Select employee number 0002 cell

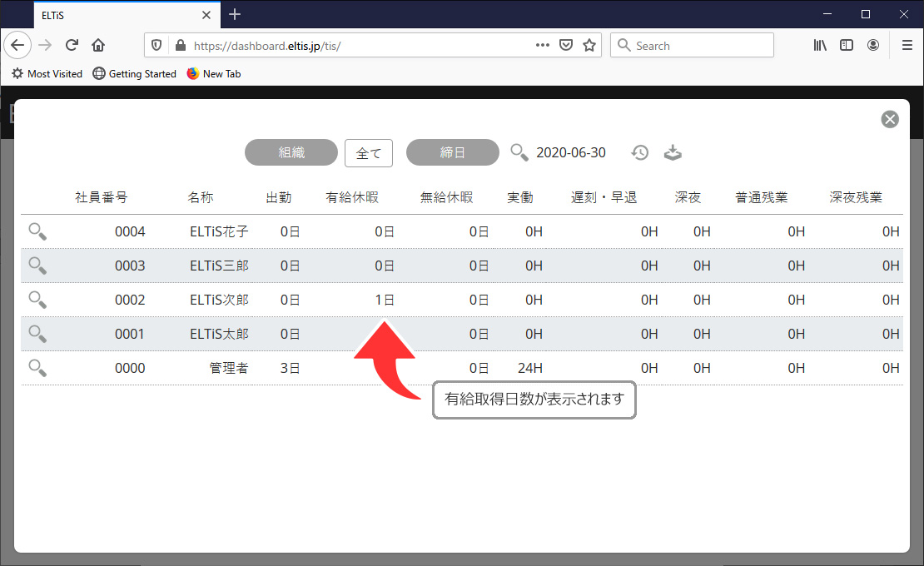[130, 300]
